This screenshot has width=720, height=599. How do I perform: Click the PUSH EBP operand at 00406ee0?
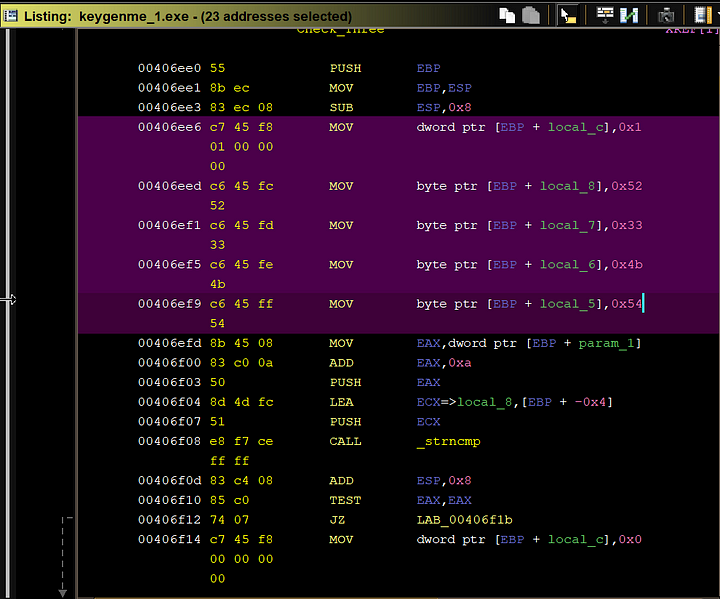(428, 68)
